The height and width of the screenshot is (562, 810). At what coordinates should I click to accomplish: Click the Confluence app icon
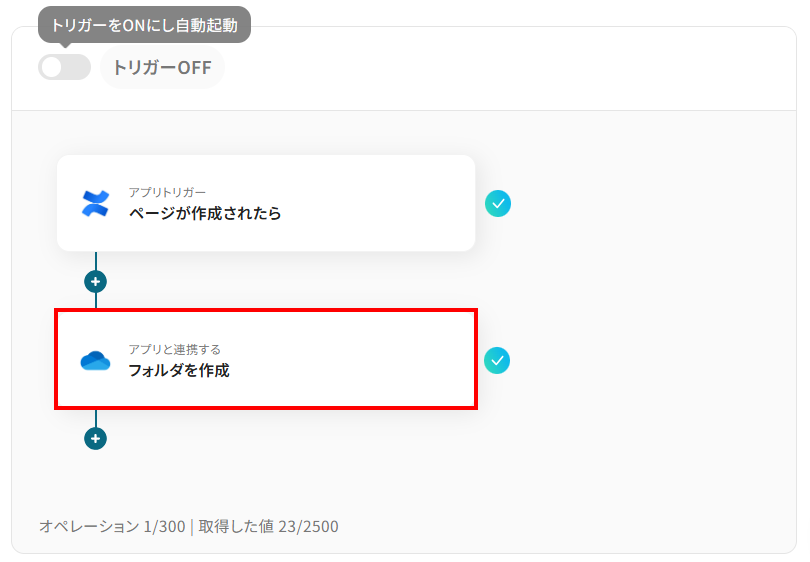(96, 203)
